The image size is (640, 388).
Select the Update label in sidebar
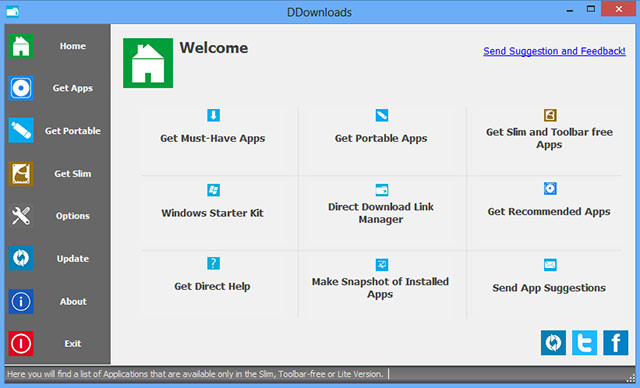click(x=73, y=259)
